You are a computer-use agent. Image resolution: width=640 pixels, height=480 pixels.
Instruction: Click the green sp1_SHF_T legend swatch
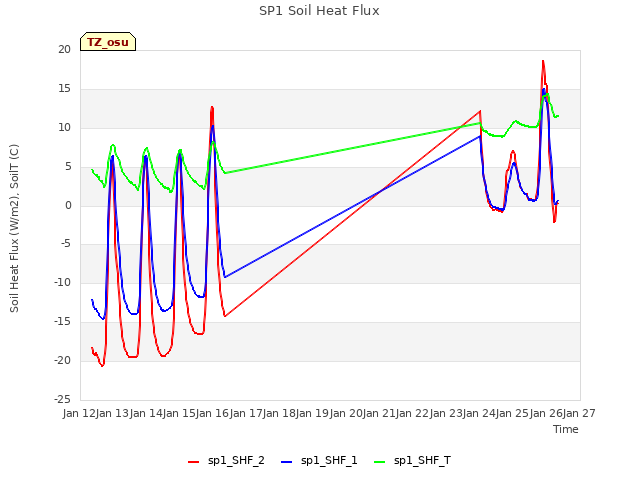(x=380, y=462)
